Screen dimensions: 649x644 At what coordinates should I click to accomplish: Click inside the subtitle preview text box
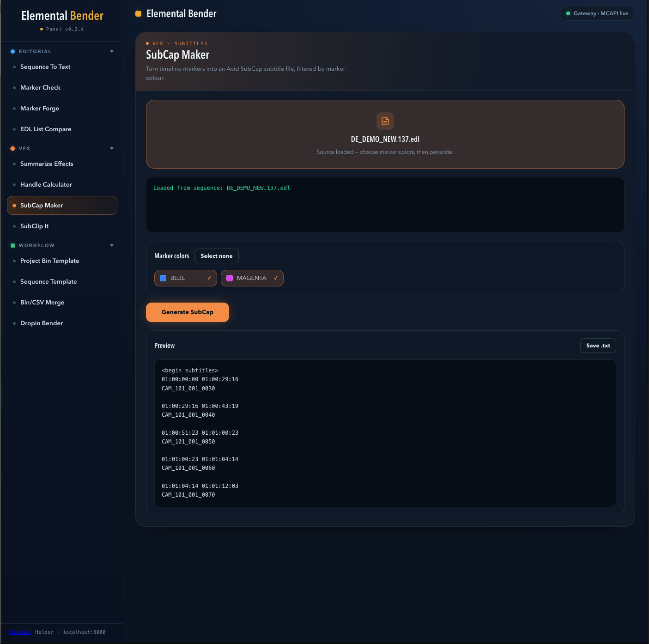[385, 433]
